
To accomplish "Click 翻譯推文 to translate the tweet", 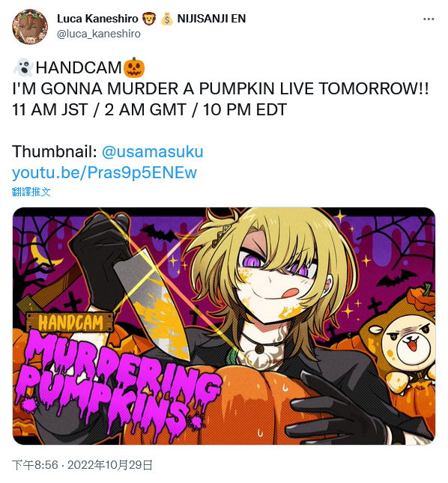I will [31, 192].
